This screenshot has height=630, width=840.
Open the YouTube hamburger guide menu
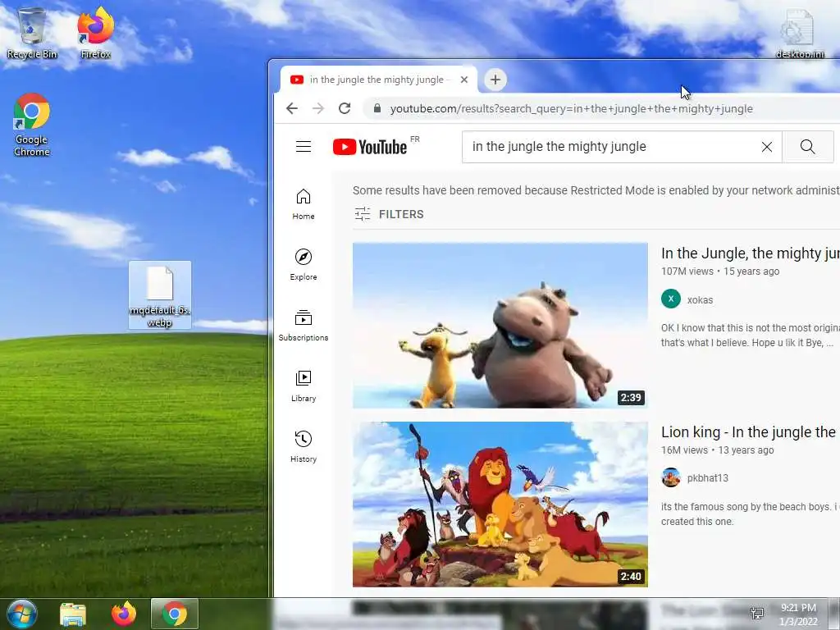(x=304, y=147)
